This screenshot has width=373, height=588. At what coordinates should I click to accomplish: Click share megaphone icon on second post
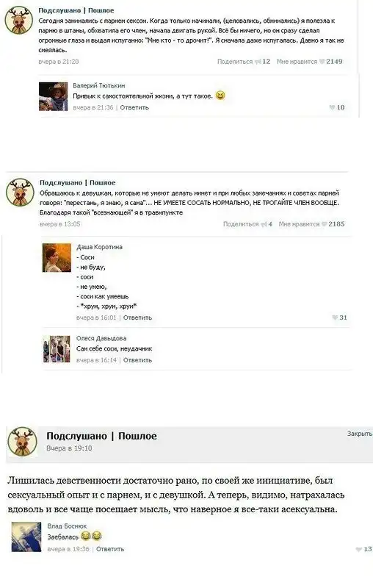tap(264, 224)
